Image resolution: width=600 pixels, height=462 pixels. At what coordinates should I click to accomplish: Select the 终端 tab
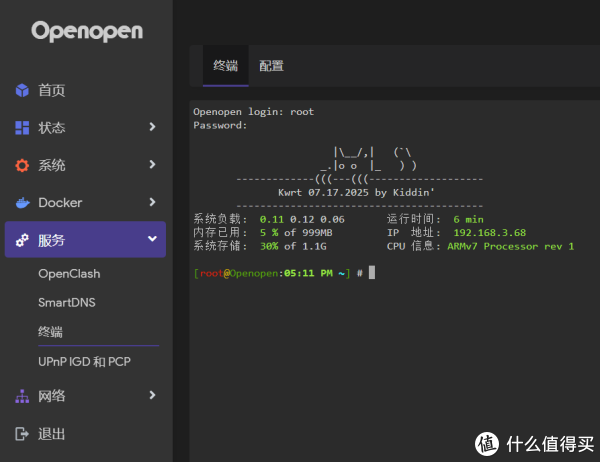click(x=225, y=66)
